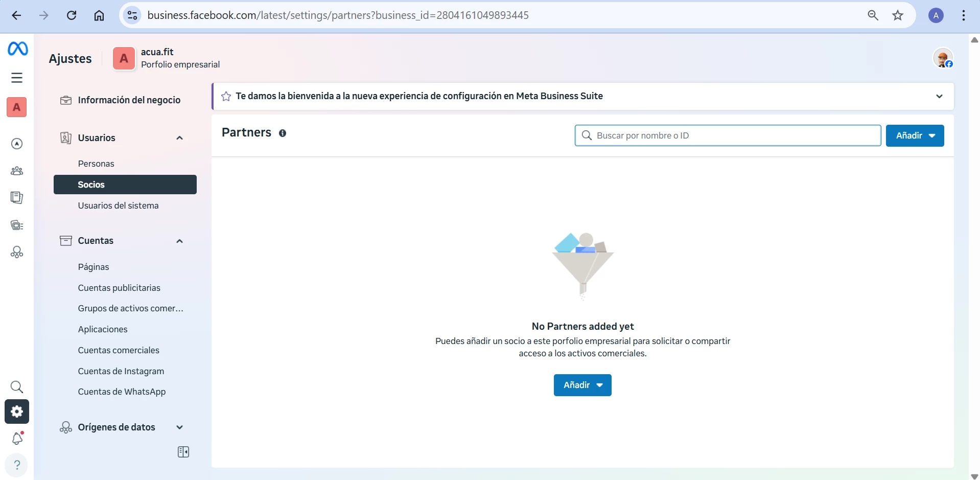Open Chrome profile A avatar
Viewport: 980px width, 480px height.
936,15
